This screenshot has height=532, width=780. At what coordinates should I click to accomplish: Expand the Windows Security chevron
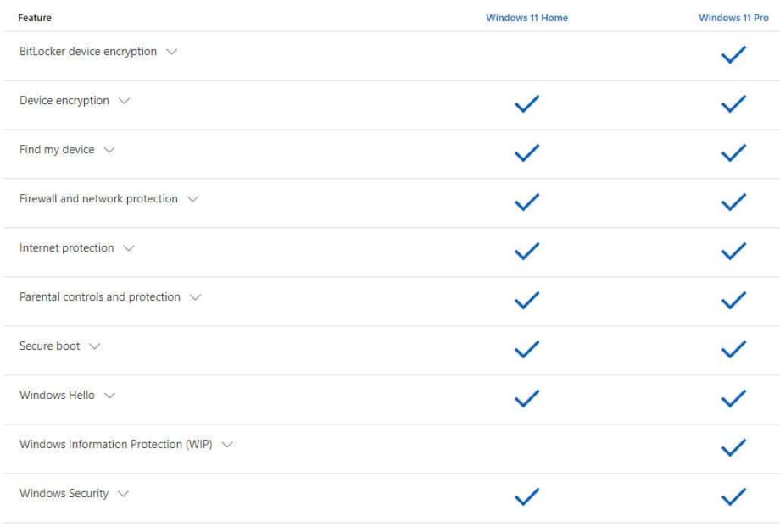tap(123, 494)
